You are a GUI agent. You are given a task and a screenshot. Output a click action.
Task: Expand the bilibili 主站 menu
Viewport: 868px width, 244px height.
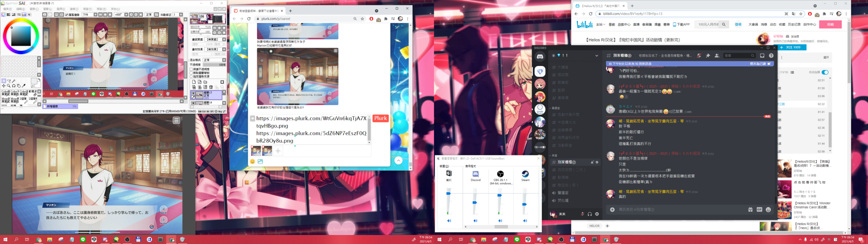pyautogui.click(x=601, y=24)
